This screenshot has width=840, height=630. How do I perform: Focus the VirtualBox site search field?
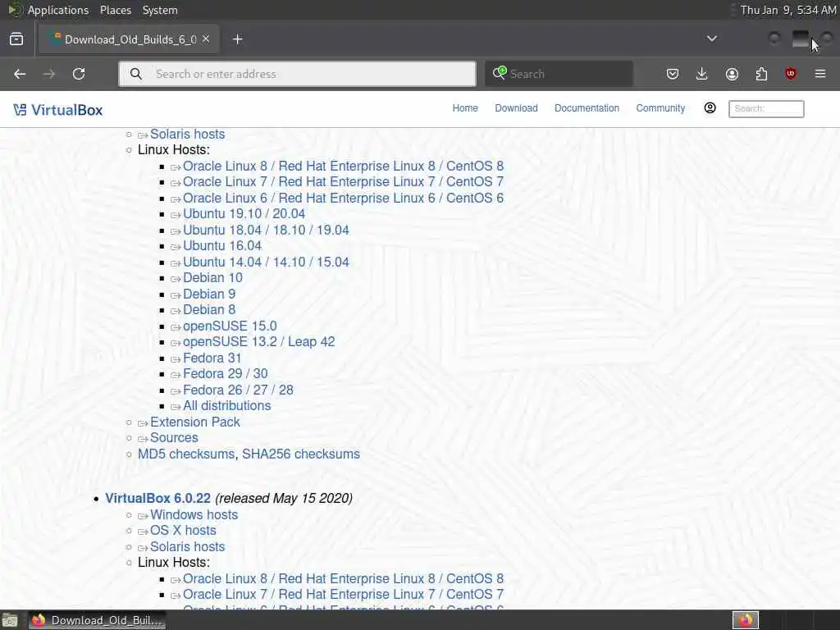[766, 109]
